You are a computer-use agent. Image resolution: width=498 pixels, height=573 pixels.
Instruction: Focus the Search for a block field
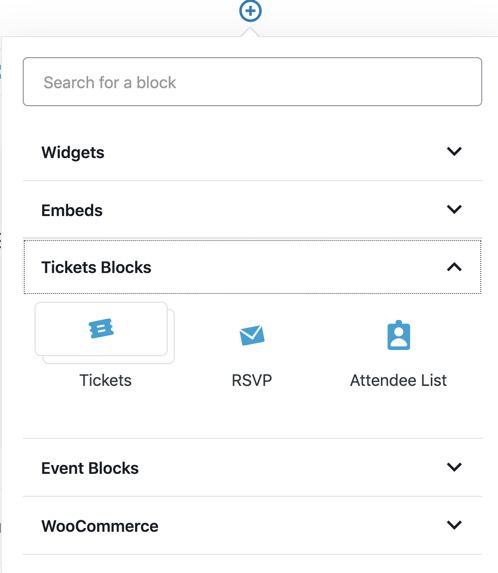coord(252,82)
